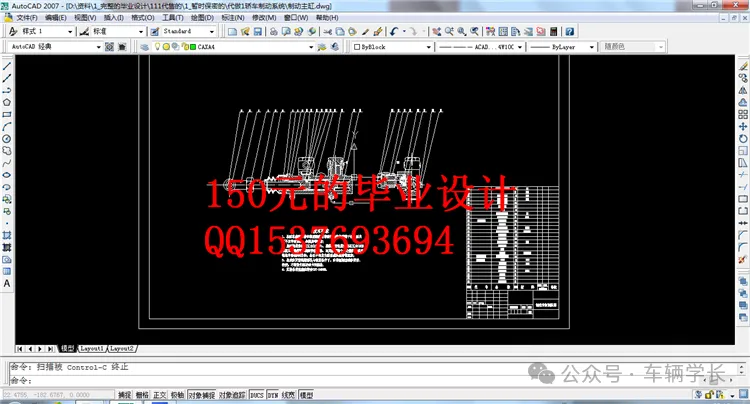This screenshot has width=750, height=404.
Task: Select the Hatch tool in draw toolbar
Action: point(7,235)
